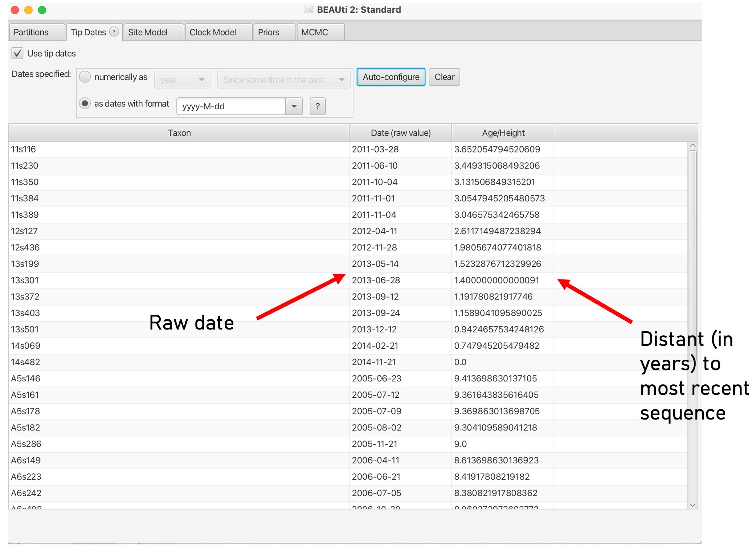The width and height of the screenshot is (756, 552).
Task: Click the date cell 2006-07-05
Action: click(401, 493)
